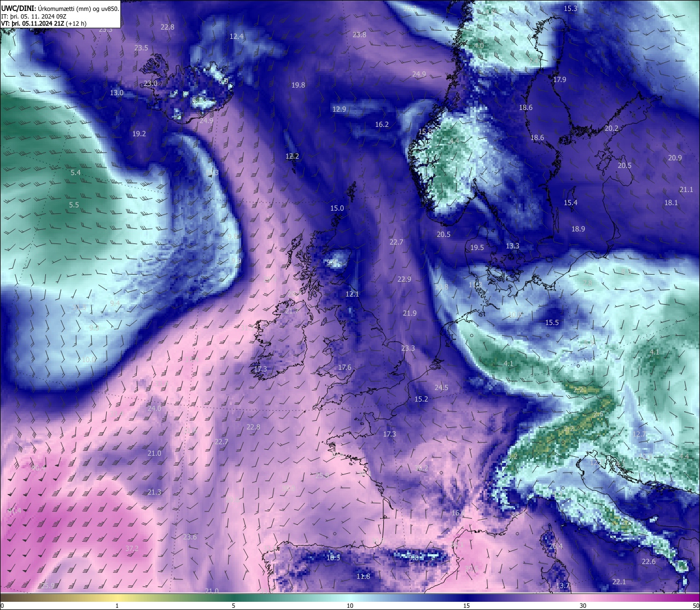Click the color scale label 1

click(x=117, y=606)
